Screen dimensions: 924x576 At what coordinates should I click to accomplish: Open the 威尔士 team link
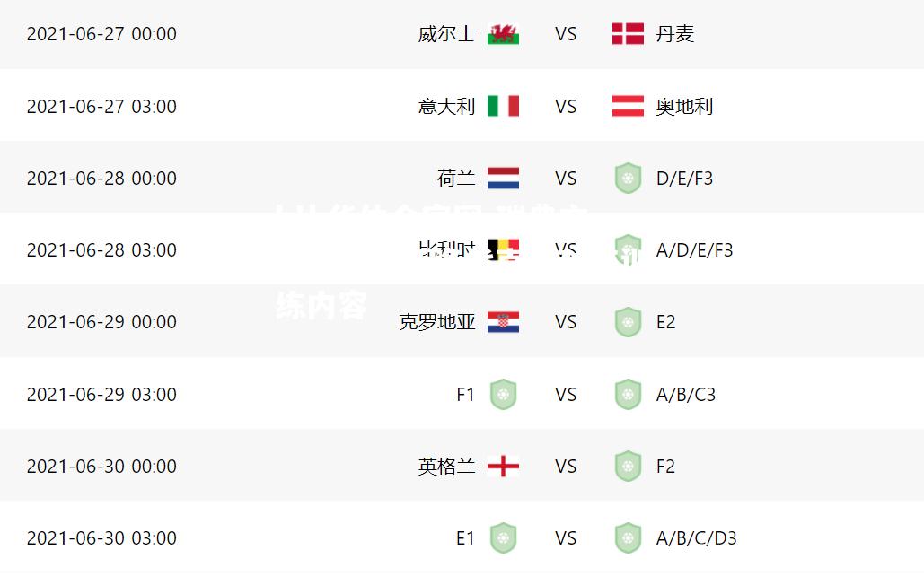[x=446, y=34]
